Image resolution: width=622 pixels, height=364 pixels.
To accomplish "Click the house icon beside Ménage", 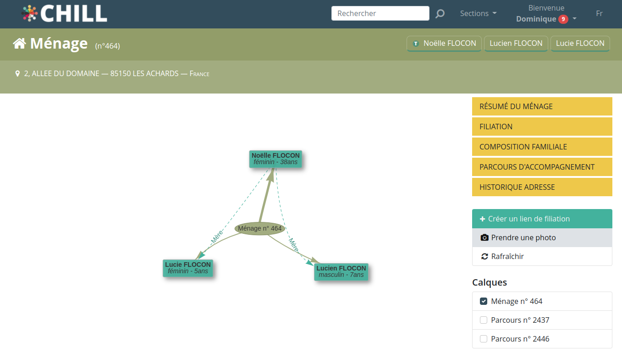I will pyautogui.click(x=19, y=44).
